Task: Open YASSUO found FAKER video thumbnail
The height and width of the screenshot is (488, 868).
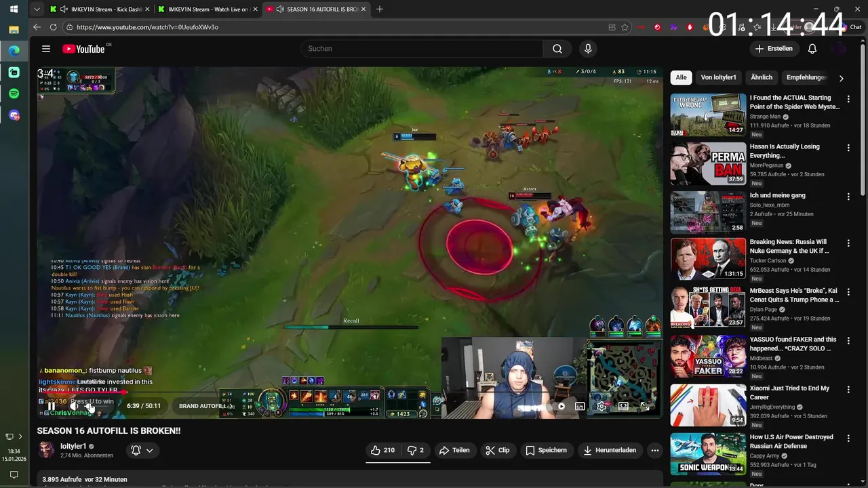Action: click(708, 357)
